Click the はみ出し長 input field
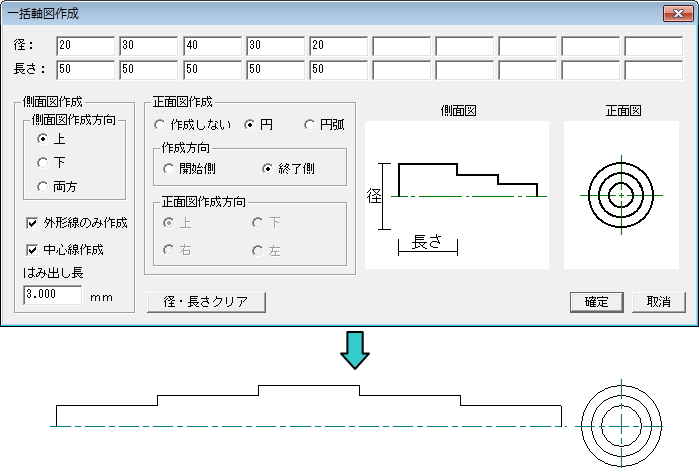Screen dimensions: 699x475 [52, 296]
